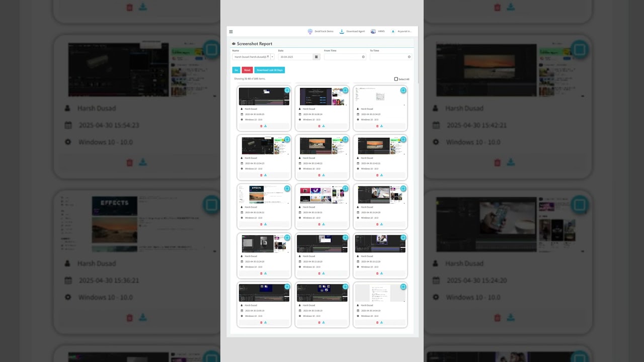The height and width of the screenshot is (362, 644).
Task: Tick checkbox on the 15:30:21 screenshot card
Action: (x=345, y=189)
